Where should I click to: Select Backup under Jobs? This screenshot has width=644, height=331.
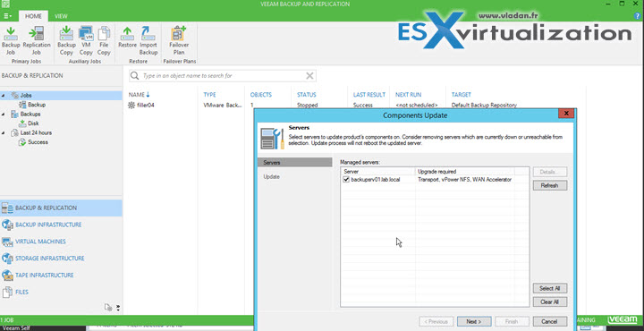coord(37,105)
